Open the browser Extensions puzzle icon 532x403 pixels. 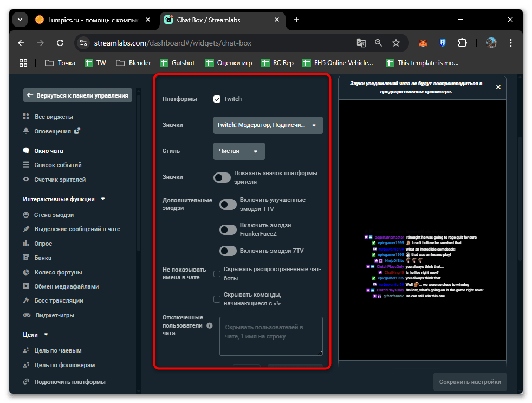[x=462, y=43]
